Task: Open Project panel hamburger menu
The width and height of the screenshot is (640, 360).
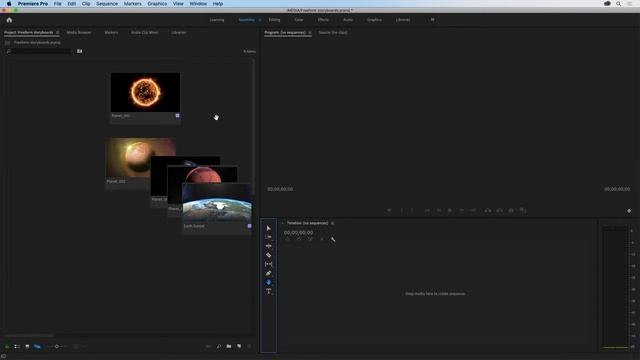Action: tap(58, 32)
